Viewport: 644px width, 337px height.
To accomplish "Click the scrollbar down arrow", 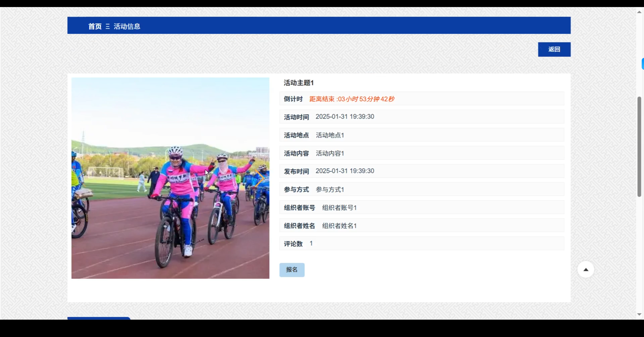I will click(639, 314).
